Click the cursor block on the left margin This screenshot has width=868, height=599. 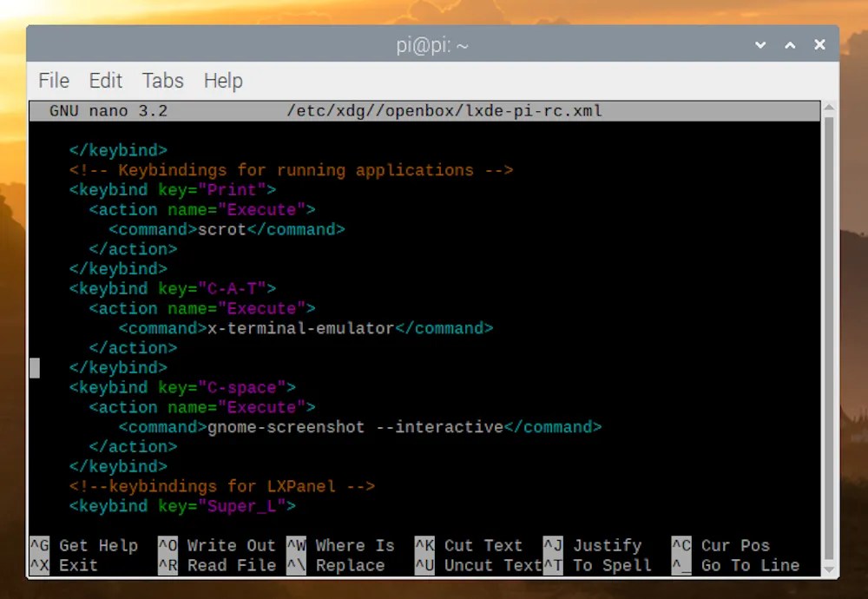point(35,367)
